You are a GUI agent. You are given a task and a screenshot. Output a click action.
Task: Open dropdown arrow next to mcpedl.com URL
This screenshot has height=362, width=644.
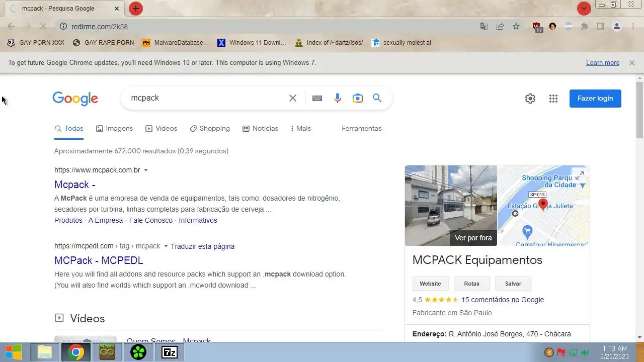click(x=166, y=246)
